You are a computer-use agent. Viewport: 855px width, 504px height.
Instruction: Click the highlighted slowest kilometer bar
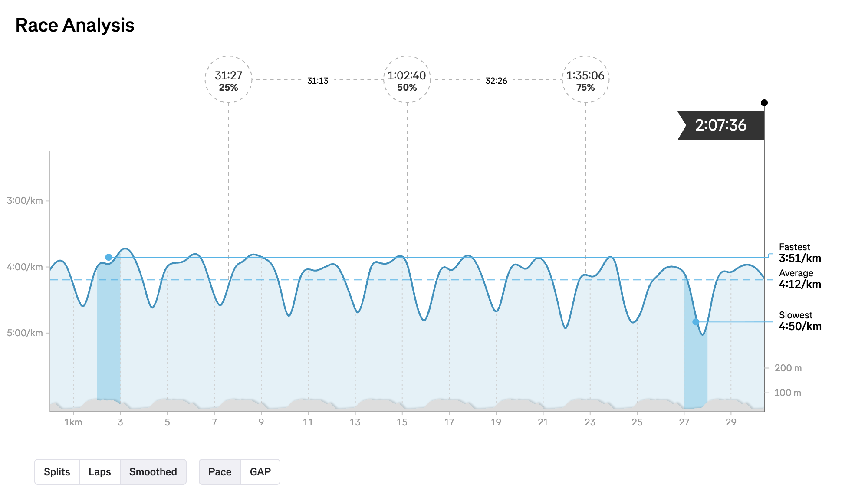click(x=696, y=369)
